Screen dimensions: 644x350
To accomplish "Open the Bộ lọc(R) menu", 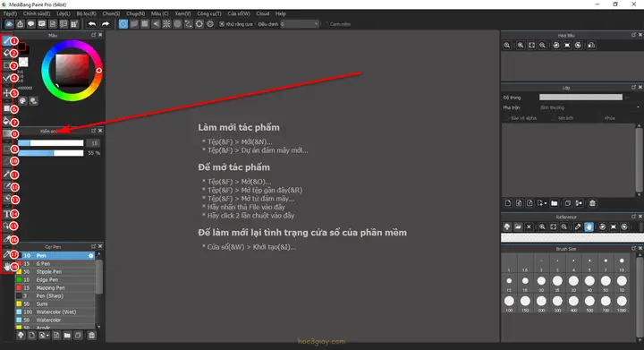I will tap(86, 13).
